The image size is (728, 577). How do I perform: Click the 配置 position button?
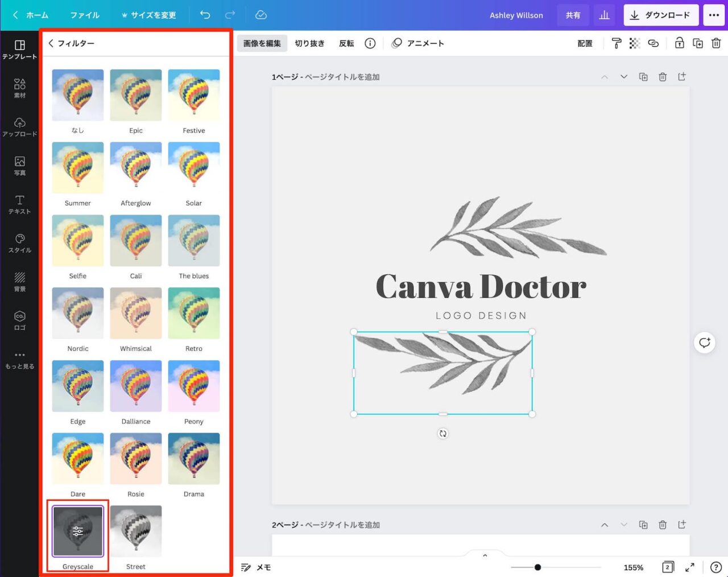pyautogui.click(x=585, y=43)
